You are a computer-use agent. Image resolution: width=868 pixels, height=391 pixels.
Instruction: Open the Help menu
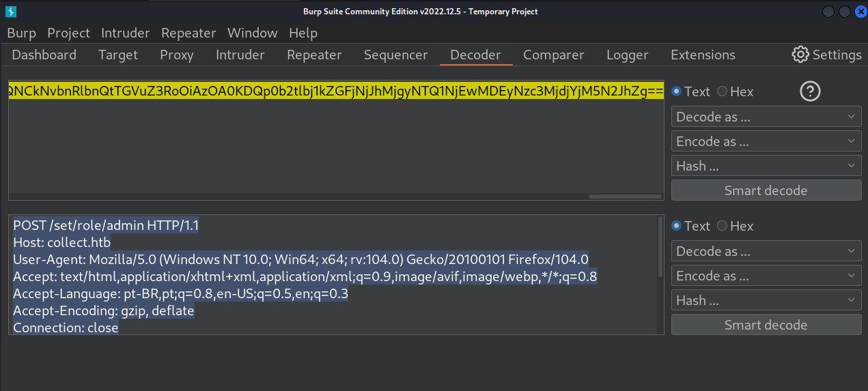pos(303,33)
